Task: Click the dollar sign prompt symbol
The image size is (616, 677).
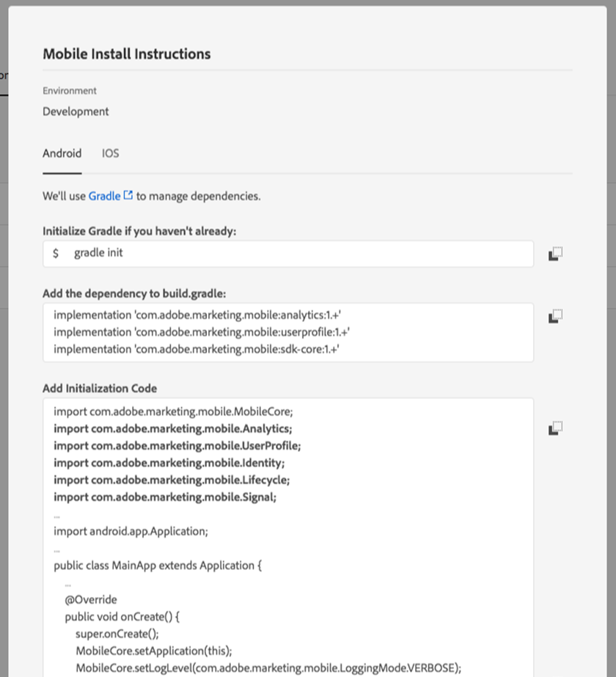Action: 56,254
